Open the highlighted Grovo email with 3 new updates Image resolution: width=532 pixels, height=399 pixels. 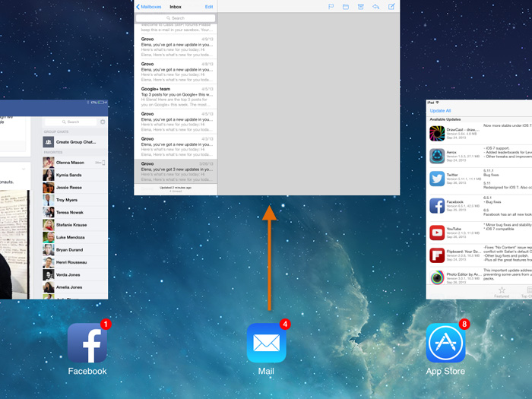(x=176, y=171)
